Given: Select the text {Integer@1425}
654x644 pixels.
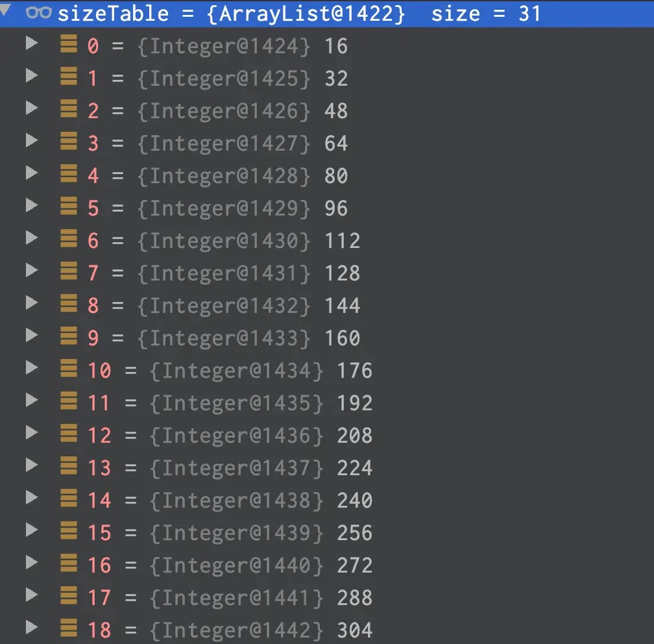Looking at the screenshot, I should (x=224, y=79).
